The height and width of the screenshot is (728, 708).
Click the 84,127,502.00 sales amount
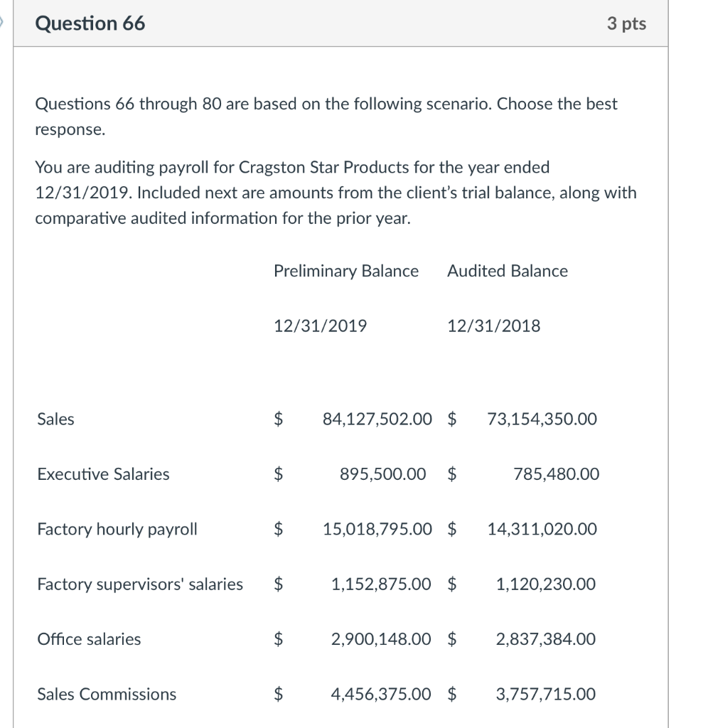tap(377, 419)
